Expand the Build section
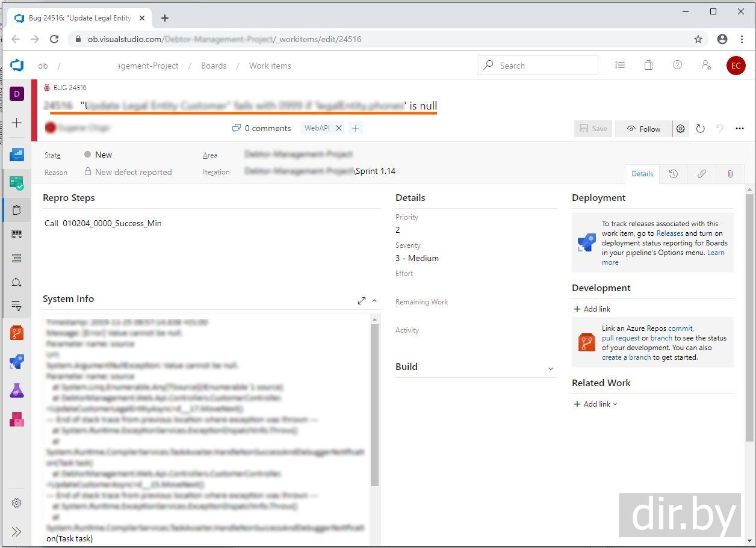 tap(550, 368)
